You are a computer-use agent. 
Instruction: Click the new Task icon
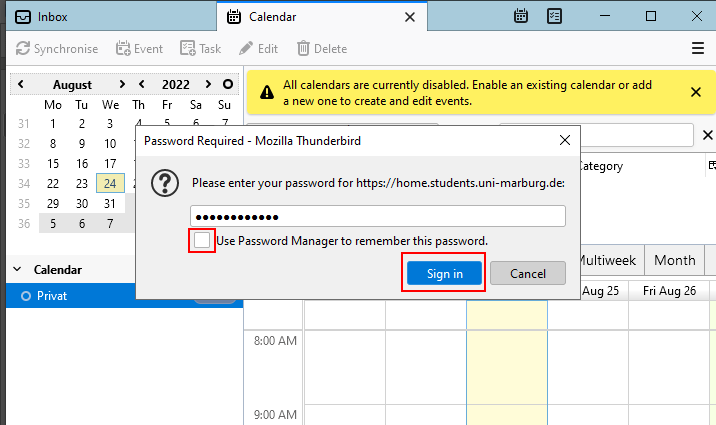click(x=187, y=48)
